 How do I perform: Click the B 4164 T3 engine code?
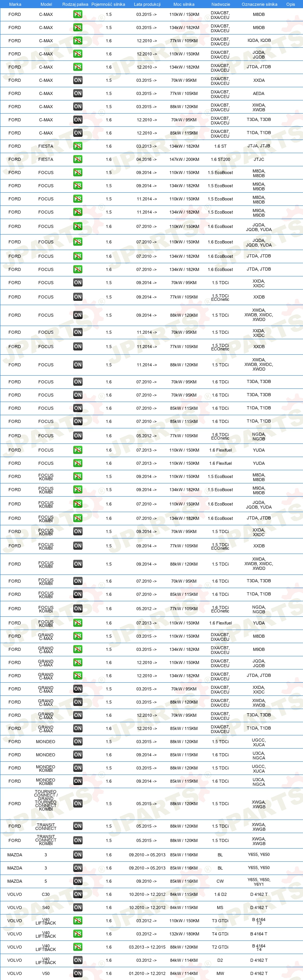259,921
